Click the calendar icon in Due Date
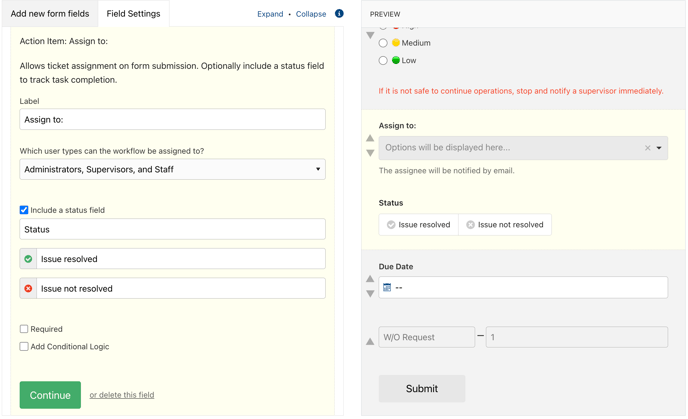This screenshot has width=688, height=419. 387,287
